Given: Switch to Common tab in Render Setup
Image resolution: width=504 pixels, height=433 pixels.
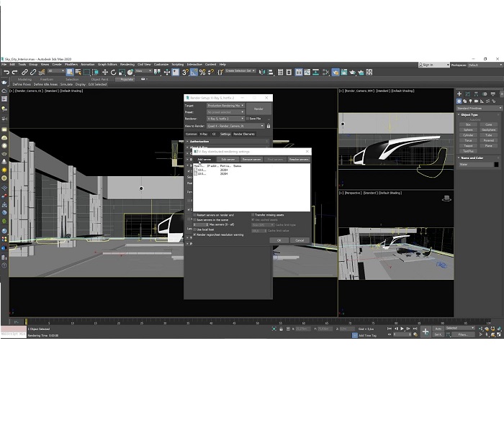Looking at the screenshot, I should (x=192, y=134).
